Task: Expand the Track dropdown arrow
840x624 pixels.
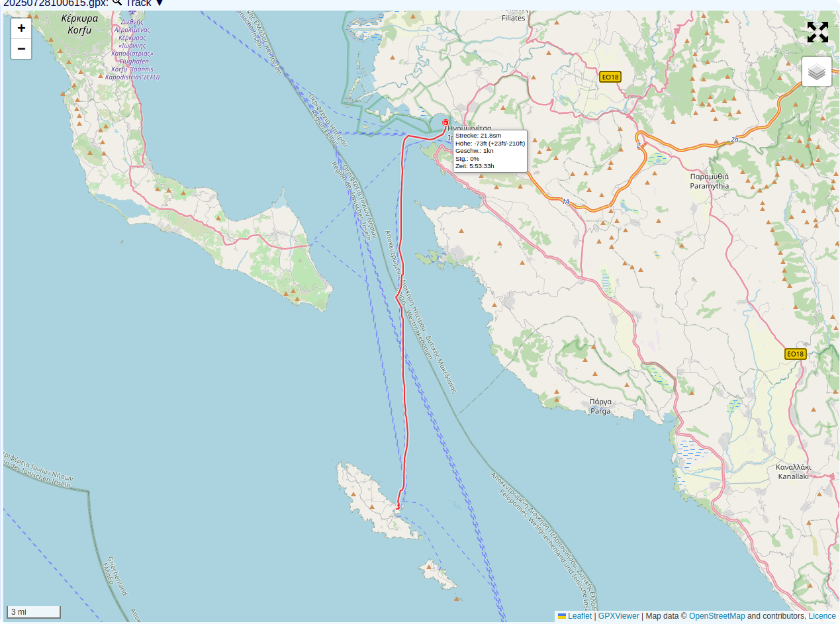Action: [x=160, y=3]
